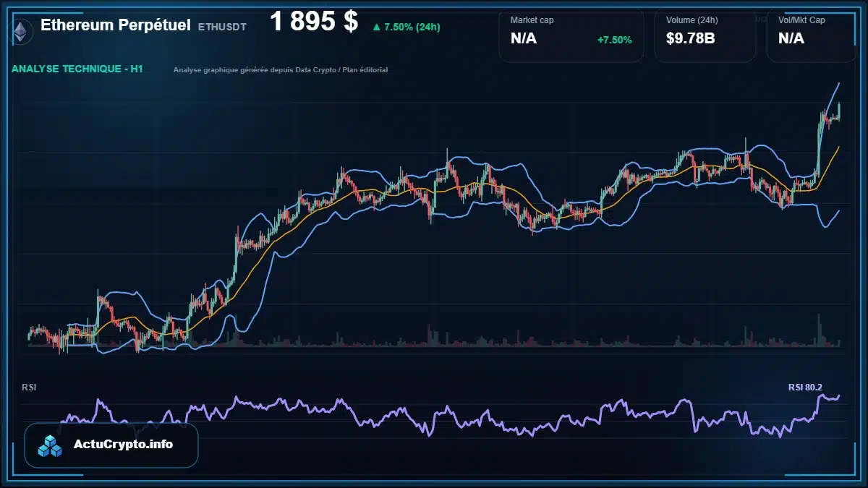Click the N/A value under Vol/Mkt Cap
The image size is (868, 488).
(791, 39)
